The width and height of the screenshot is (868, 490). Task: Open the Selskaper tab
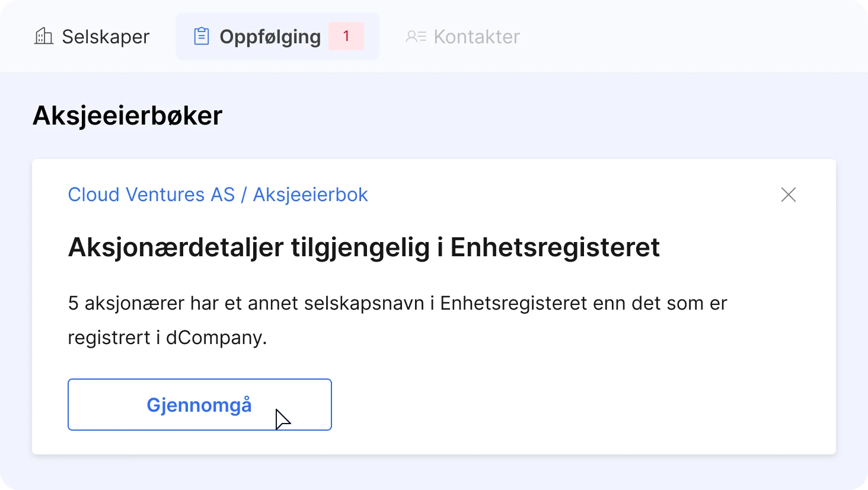[106, 37]
